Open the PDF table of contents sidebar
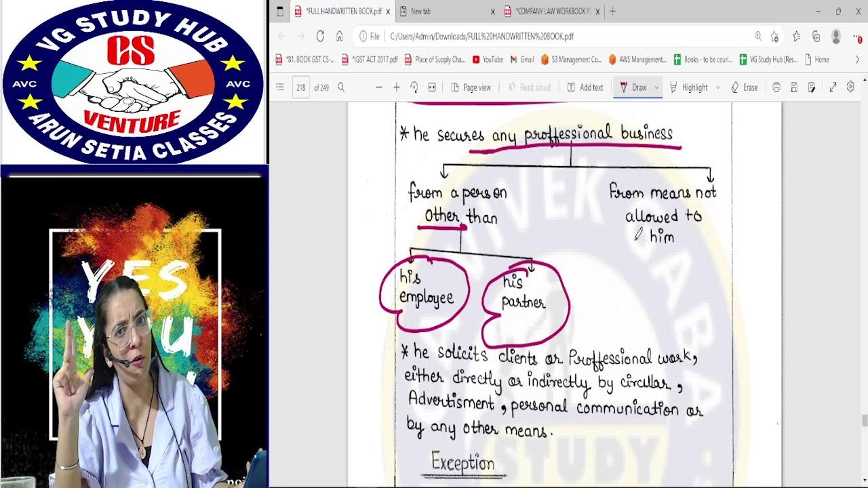 tap(280, 87)
